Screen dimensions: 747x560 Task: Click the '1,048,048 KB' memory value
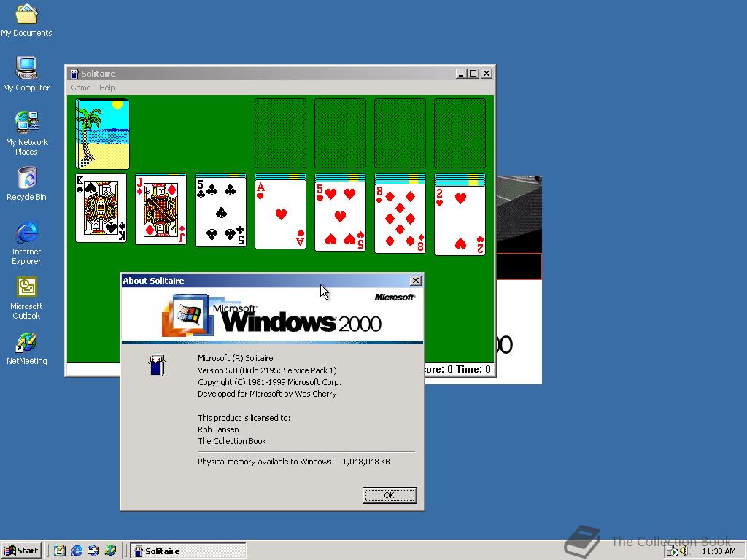[366, 462]
